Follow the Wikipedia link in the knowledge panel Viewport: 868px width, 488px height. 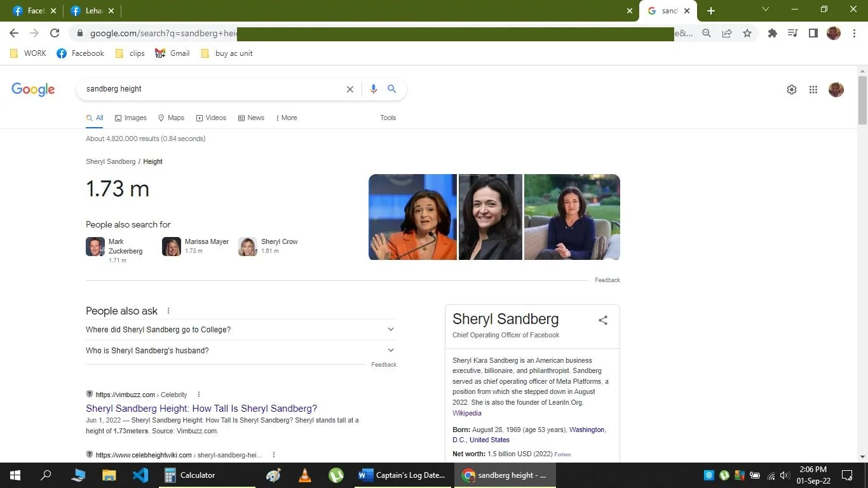click(x=467, y=413)
